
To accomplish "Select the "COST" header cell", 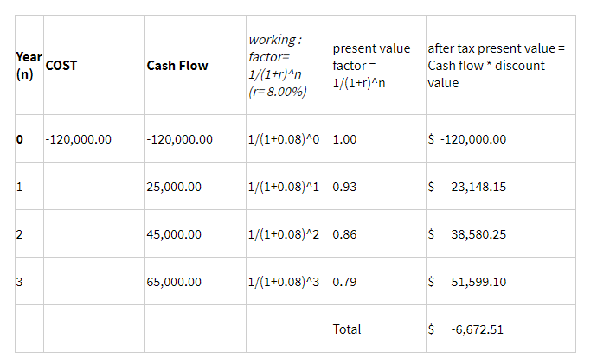I will tap(61, 65).
